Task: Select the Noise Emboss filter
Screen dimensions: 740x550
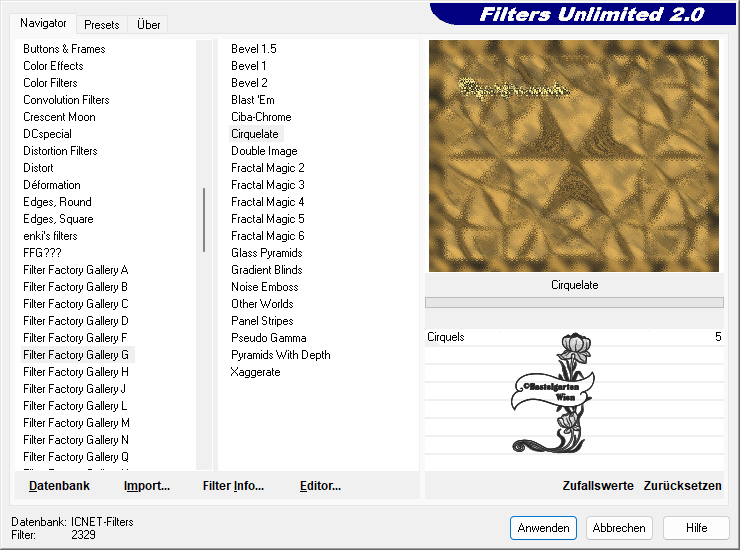Action: (x=264, y=287)
